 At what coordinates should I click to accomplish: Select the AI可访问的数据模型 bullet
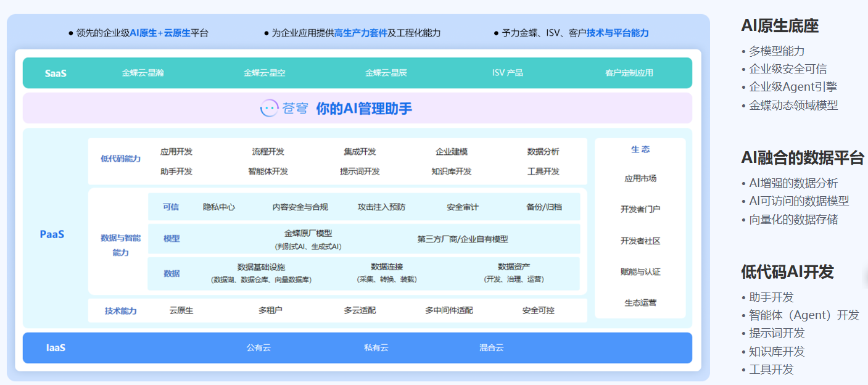(x=799, y=201)
